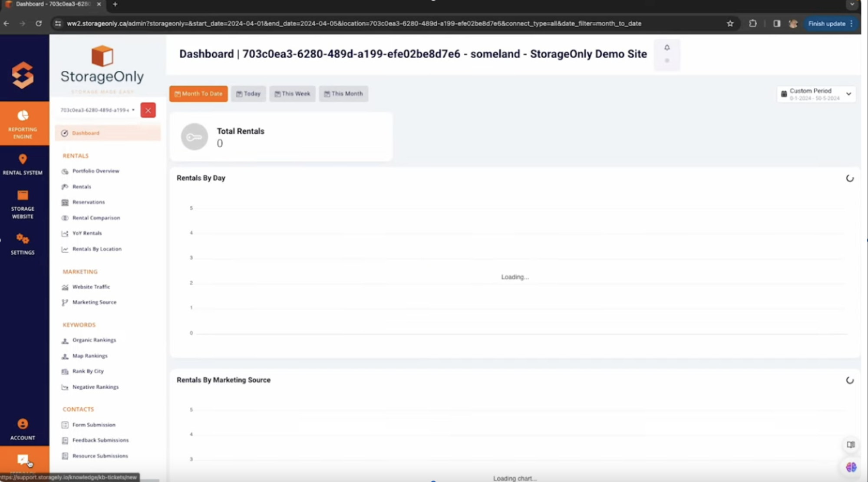Image resolution: width=868 pixels, height=482 pixels.
Task: Open YoY Rentals report
Action: pos(87,233)
